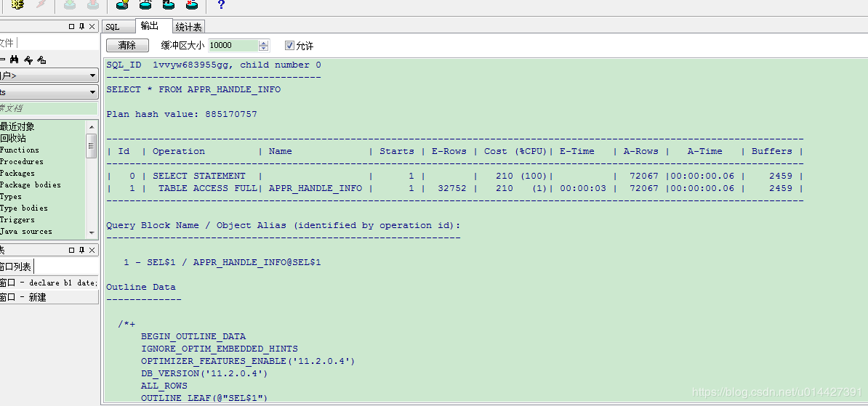Select Triggers in the object tree
868x406 pixels.
[17, 219]
